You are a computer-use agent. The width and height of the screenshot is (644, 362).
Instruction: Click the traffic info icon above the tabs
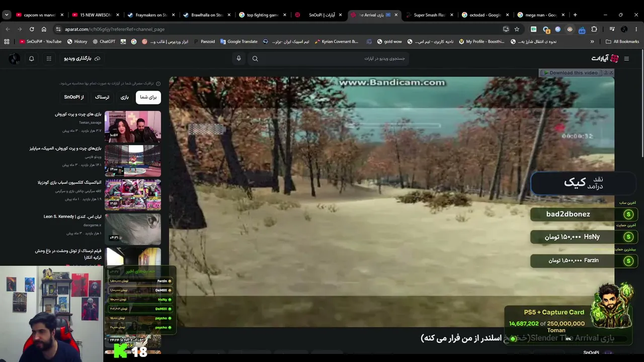[158, 83]
